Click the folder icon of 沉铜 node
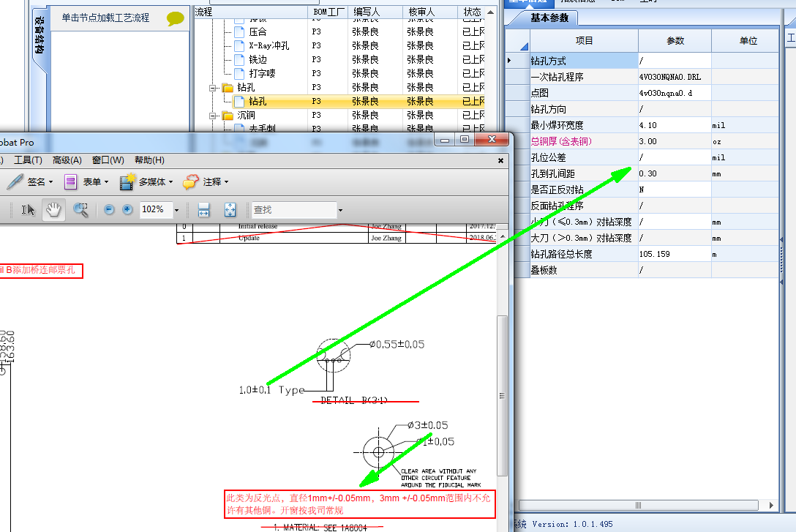This screenshot has width=796, height=532. [x=228, y=115]
